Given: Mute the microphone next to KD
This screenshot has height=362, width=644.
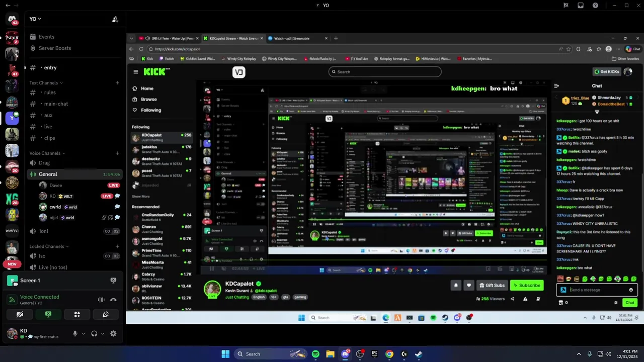Looking at the screenshot, I should coord(75,333).
